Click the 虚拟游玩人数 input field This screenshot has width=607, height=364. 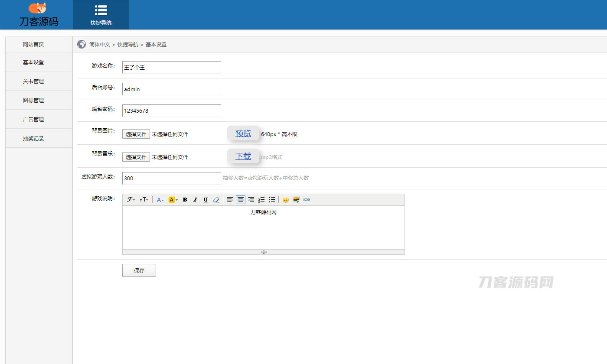click(171, 178)
